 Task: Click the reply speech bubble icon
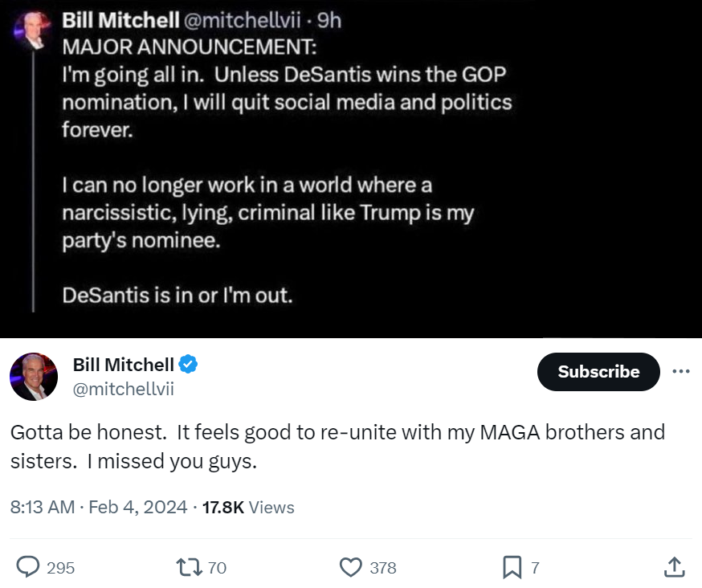pos(28,567)
